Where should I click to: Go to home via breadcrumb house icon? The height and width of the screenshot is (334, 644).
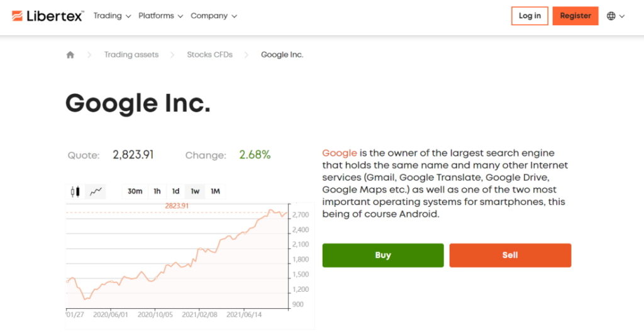70,55
